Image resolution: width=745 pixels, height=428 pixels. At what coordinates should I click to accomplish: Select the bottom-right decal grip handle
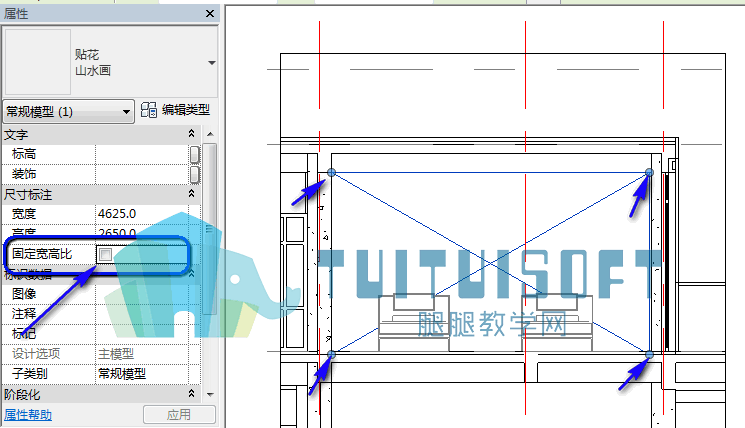pos(649,354)
